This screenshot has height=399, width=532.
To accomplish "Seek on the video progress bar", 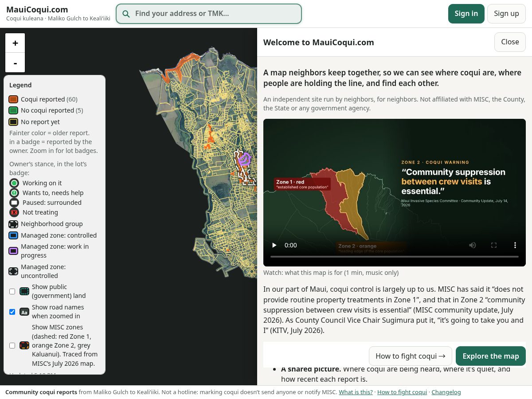I will [395, 257].
